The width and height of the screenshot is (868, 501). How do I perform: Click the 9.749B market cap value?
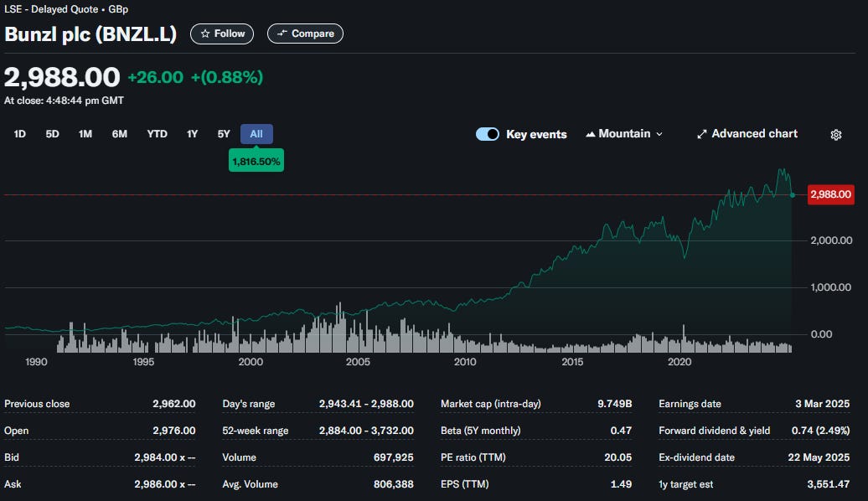[x=614, y=404]
